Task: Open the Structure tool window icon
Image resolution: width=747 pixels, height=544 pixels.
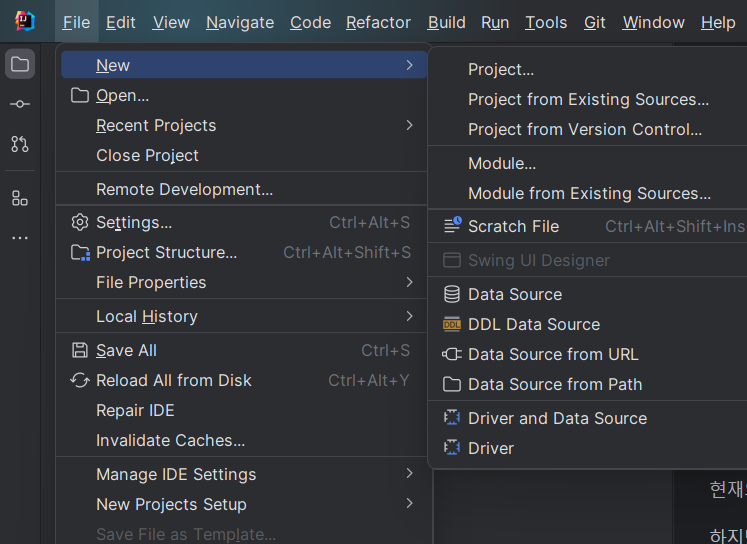Action: point(20,198)
